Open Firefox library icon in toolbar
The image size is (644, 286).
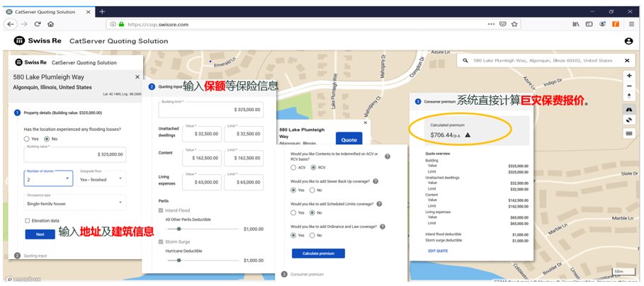[576, 24]
